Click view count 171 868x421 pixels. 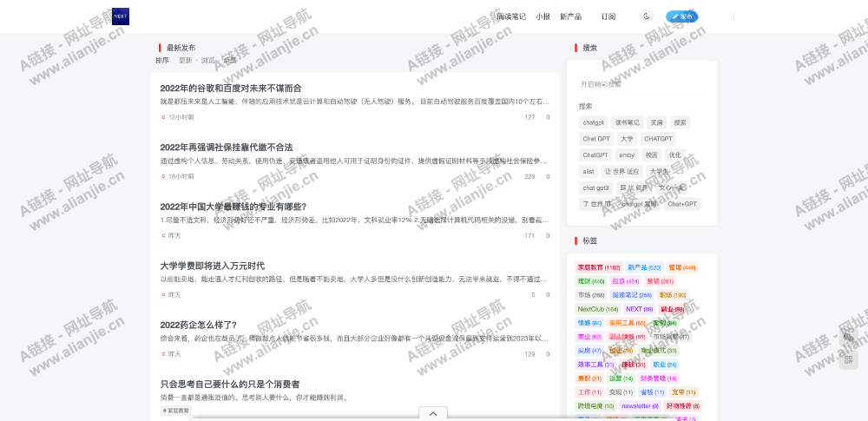click(x=529, y=236)
